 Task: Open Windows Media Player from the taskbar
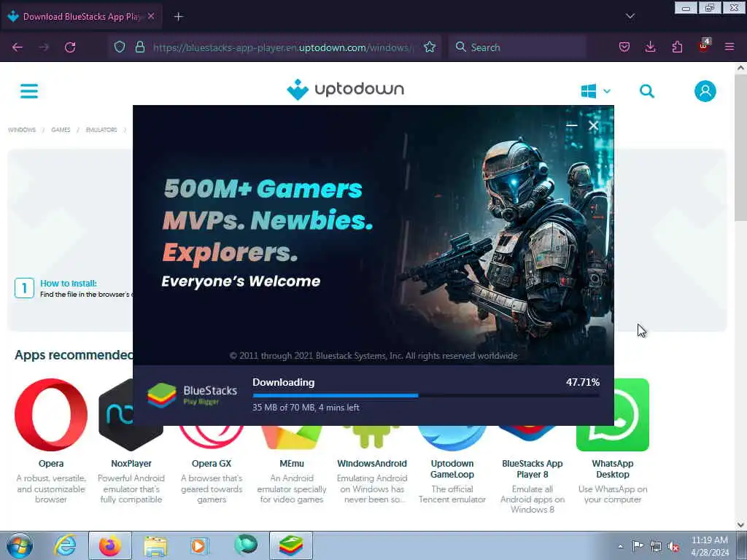tap(200, 545)
